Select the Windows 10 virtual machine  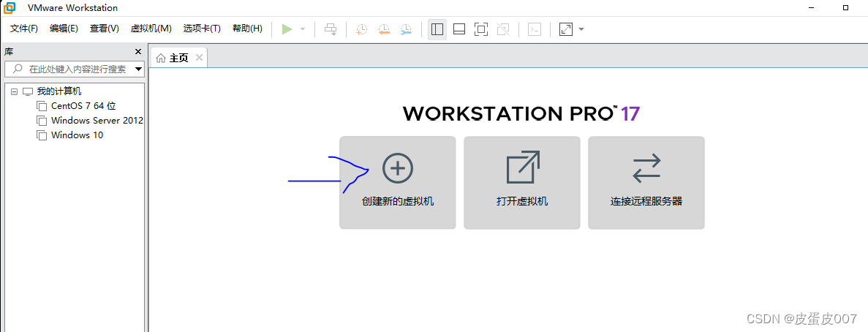pyautogui.click(x=77, y=135)
